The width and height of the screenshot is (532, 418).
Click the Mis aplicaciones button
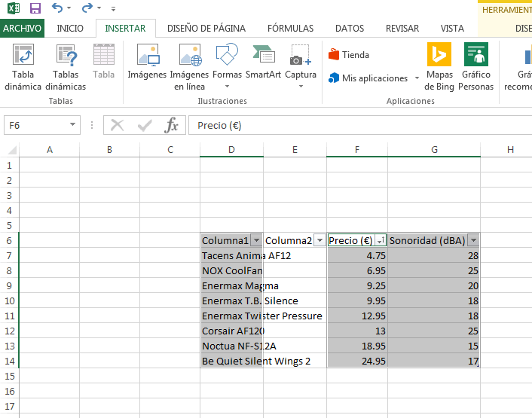pos(368,78)
